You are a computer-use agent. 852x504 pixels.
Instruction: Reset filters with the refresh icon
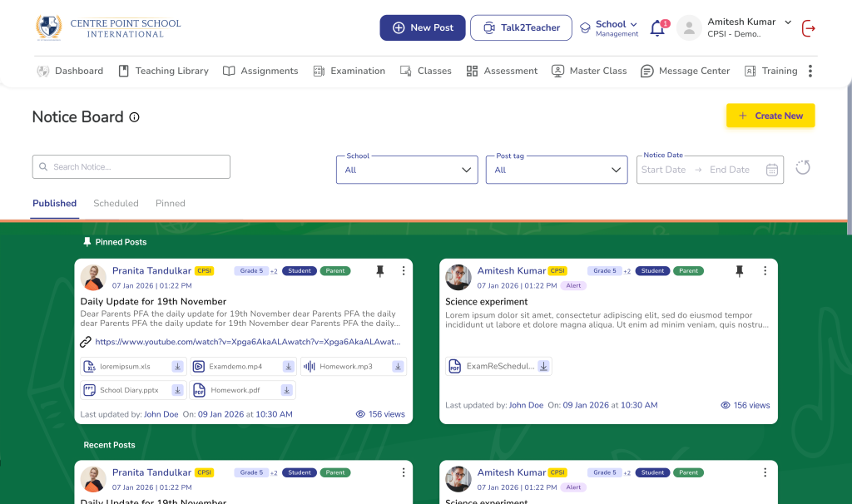[x=802, y=168]
